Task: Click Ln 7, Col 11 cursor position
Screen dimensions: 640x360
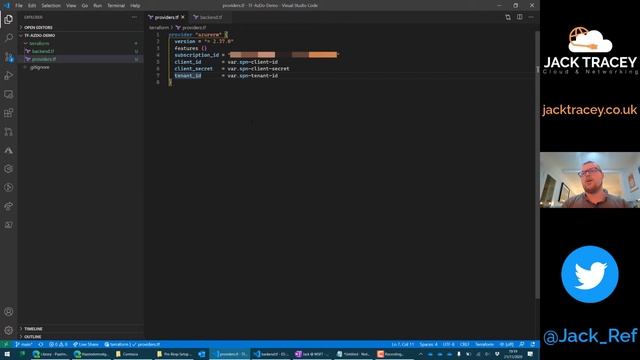Action: coord(403,344)
